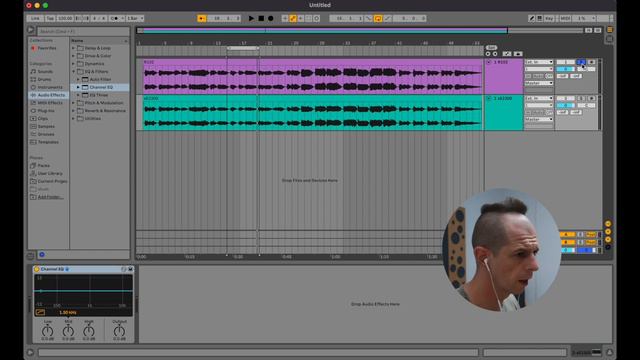This screenshot has height=360, width=640.
Task: Click the Arrangement Record button
Action: pos(271,18)
